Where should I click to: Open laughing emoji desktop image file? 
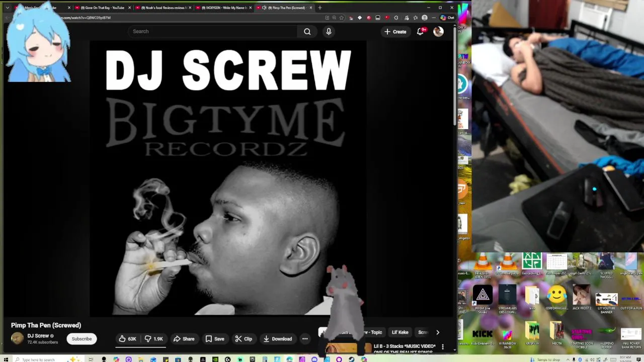tap(556, 298)
